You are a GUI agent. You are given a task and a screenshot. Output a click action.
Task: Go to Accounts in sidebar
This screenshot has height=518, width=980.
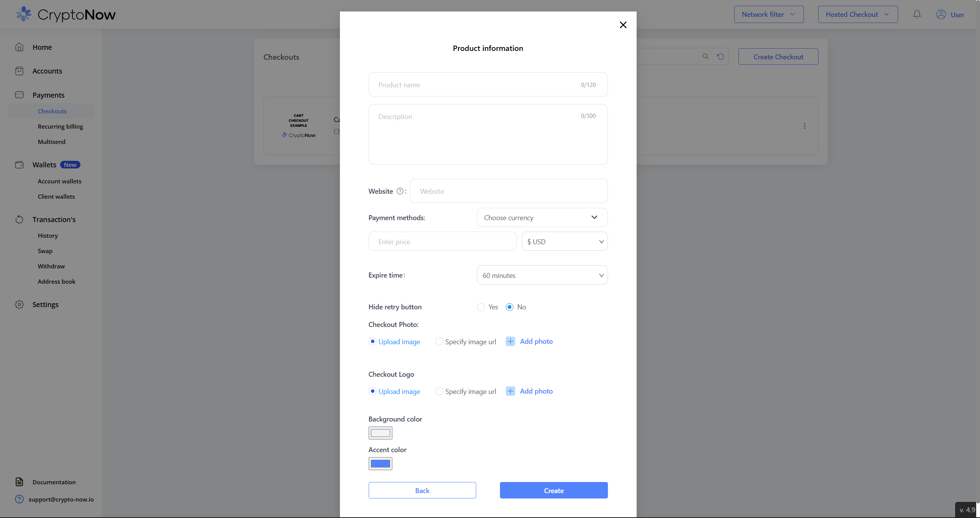click(x=47, y=71)
